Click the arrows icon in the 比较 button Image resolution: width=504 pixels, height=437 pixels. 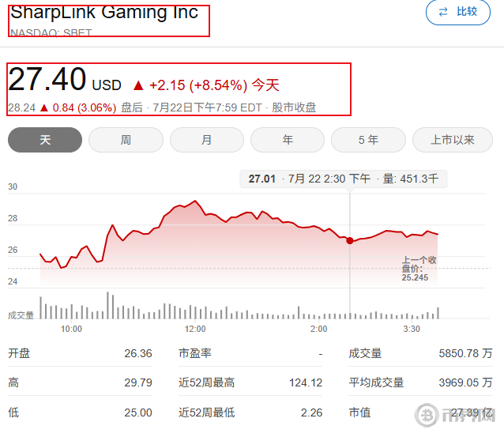point(442,12)
